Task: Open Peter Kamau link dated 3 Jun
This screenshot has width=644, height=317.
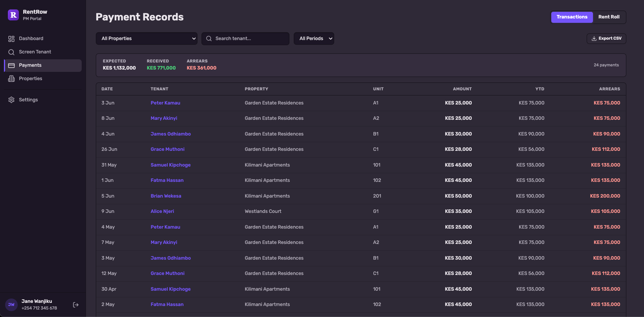Action: pos(165,103)
